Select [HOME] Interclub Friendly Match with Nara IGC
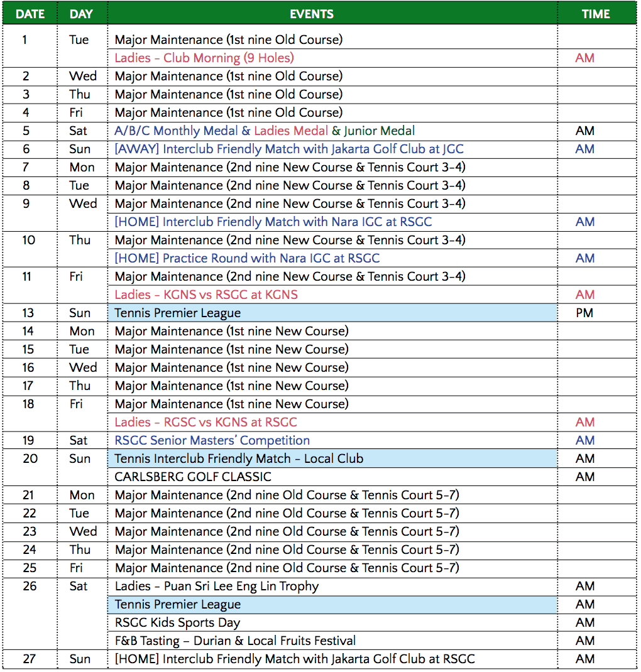 click(x=273, y=222)
